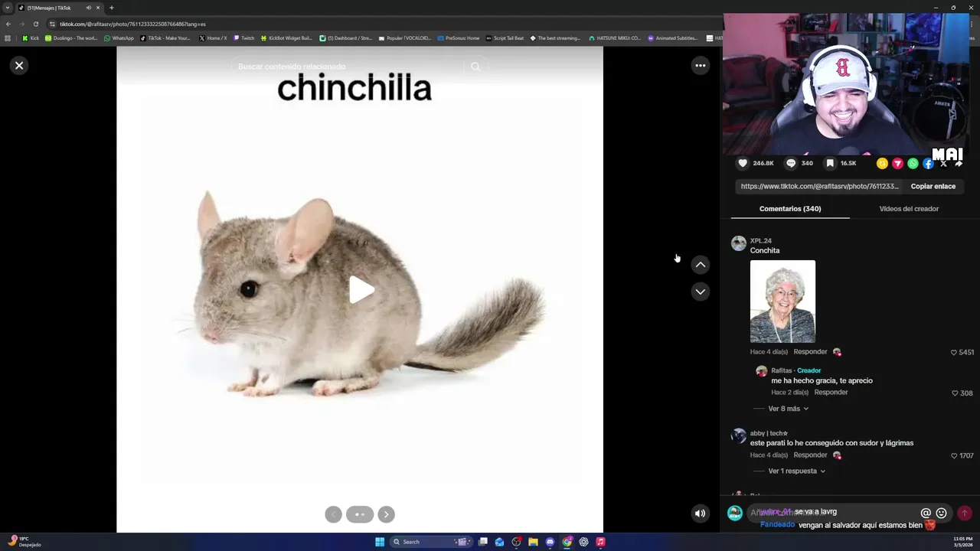Screen dimensions: 980x551
Task: Send to friends with red arrow icon
Action: pyautogui.click(x=897, y=163)
